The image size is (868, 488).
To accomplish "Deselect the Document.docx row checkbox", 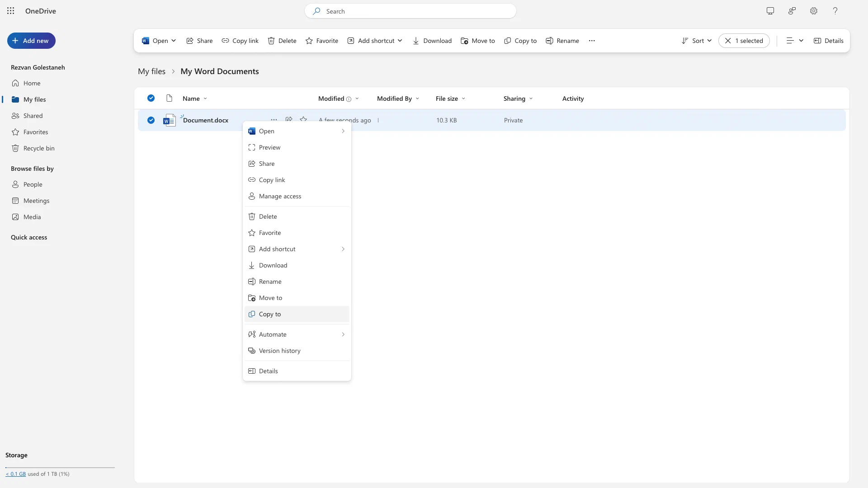I will tap(151, 120).
